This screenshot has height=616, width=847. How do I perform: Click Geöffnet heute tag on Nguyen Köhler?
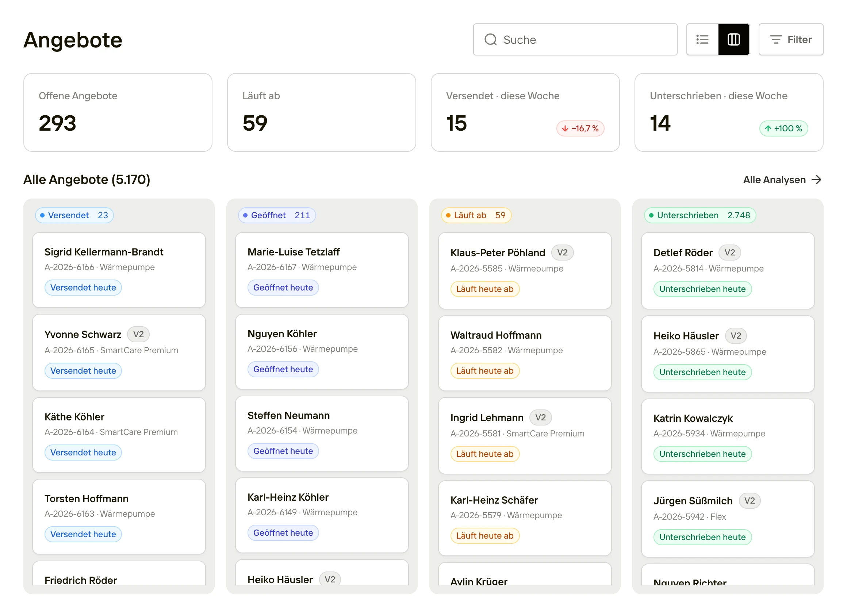[283, 369]
